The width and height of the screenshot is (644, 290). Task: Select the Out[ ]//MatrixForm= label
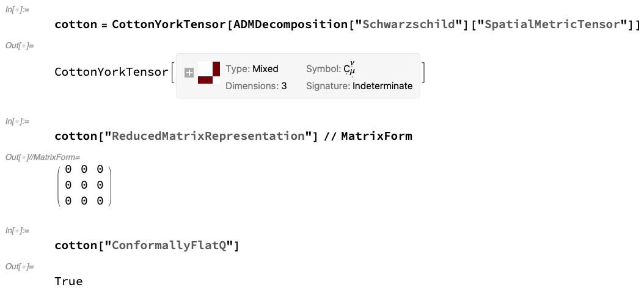click(x=42, y=157)
